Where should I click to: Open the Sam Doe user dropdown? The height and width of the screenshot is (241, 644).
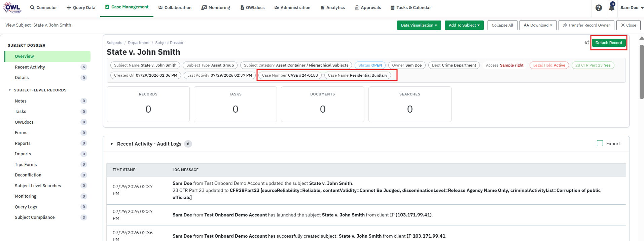[x=632, y=7]
